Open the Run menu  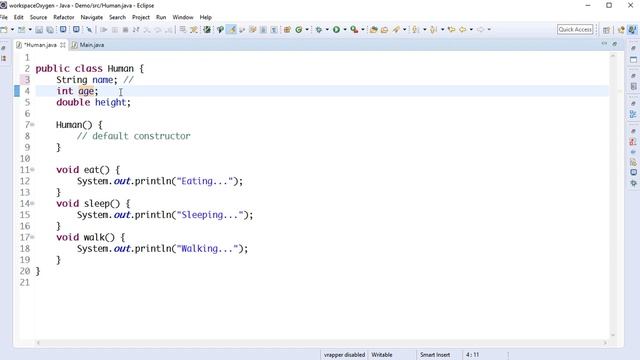coord(161,17)
